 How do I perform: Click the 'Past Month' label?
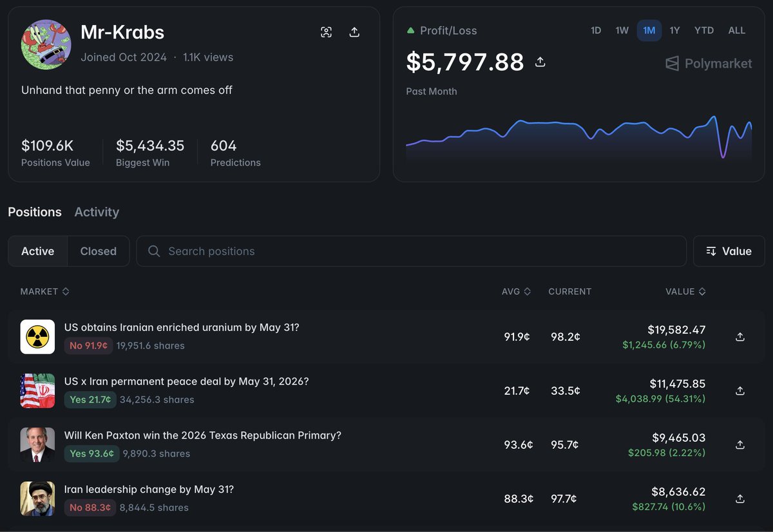432,91
